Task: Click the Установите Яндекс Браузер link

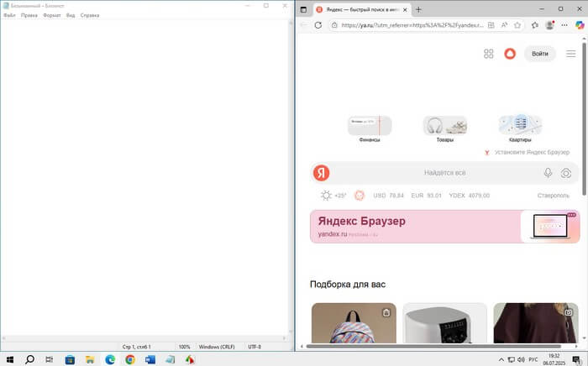Action: point(526,153)
